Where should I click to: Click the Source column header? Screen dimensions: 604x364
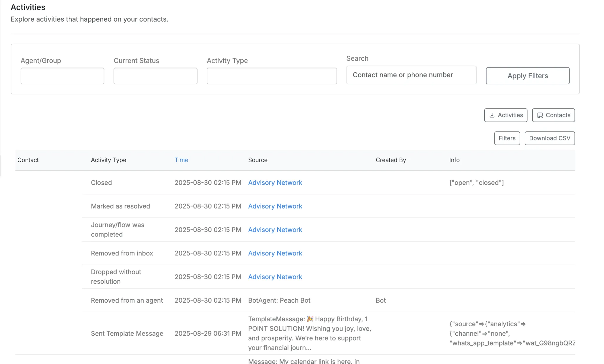point(258,160)
